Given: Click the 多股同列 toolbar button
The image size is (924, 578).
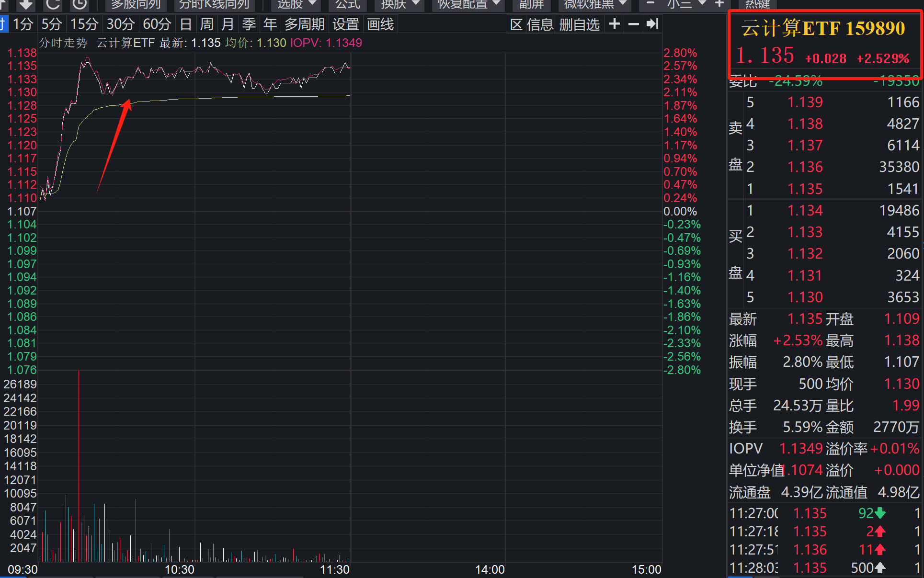Looking at the screenshot, I should (136, 4).
